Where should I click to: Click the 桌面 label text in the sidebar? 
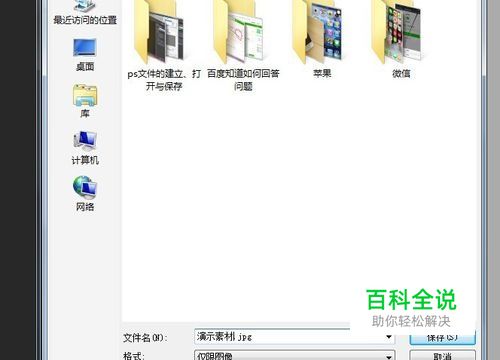pos(85,67)
